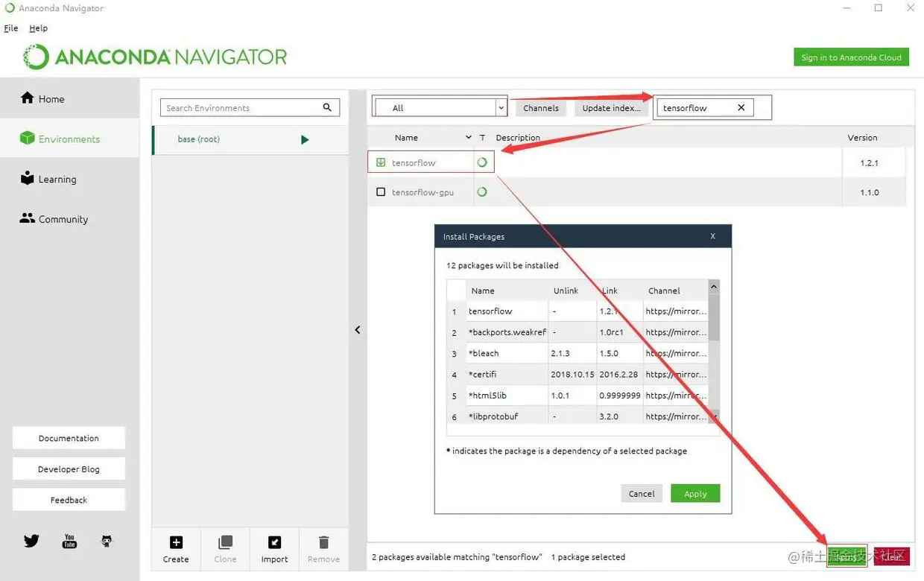Toggle the tensorflow package checkbox

(x=381, y=162)
